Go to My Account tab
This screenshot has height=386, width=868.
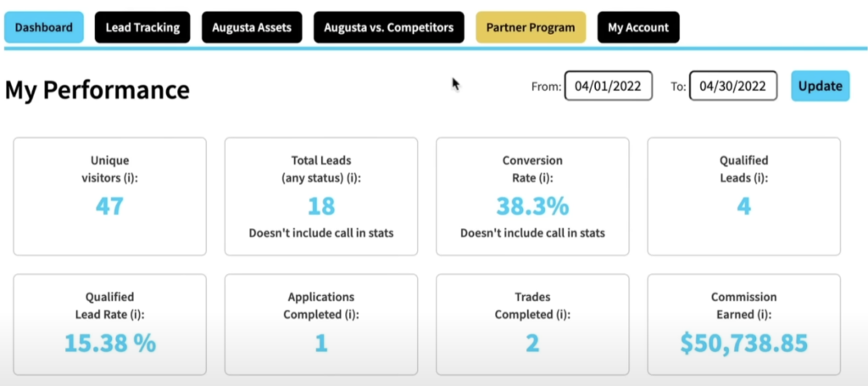638,27
